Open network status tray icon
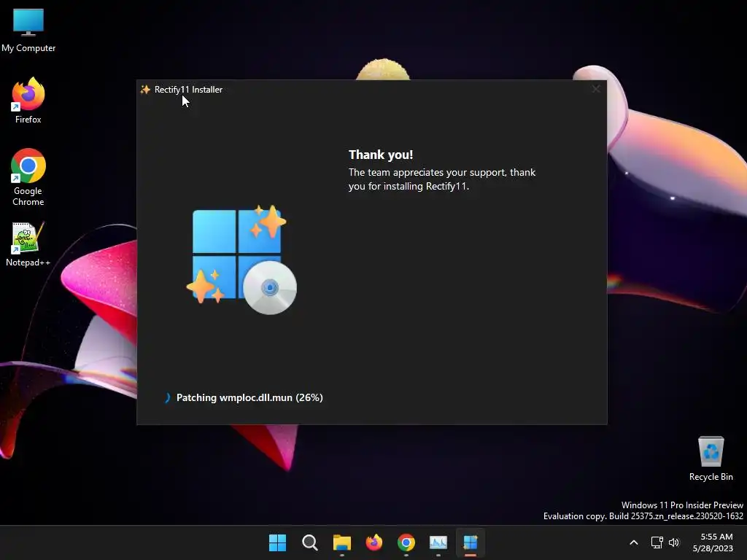747x560 pixels. coord(657,542)
